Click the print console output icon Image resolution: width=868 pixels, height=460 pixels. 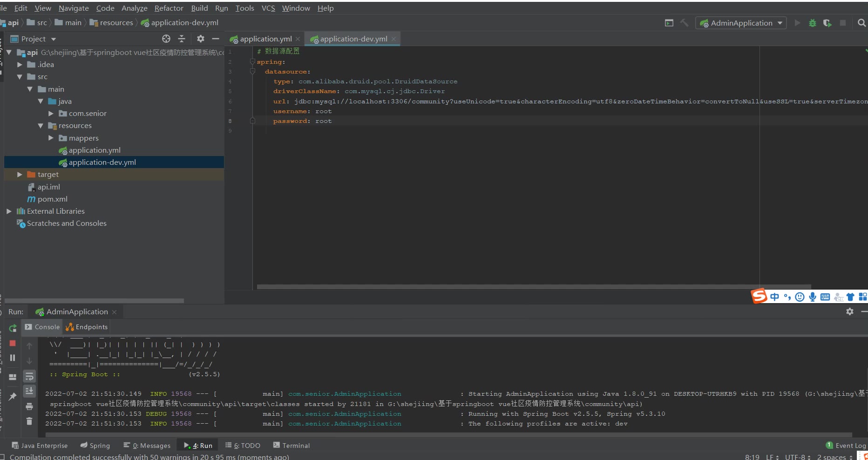click(29, 406)
